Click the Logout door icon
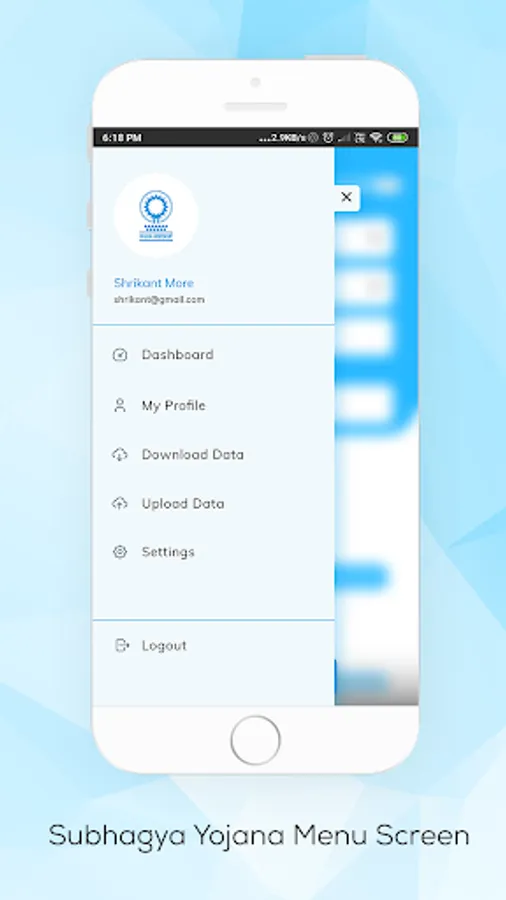Image resolution: width=506 pixels, height=900 pixels. pyautogui.click(x=122, y=645)
